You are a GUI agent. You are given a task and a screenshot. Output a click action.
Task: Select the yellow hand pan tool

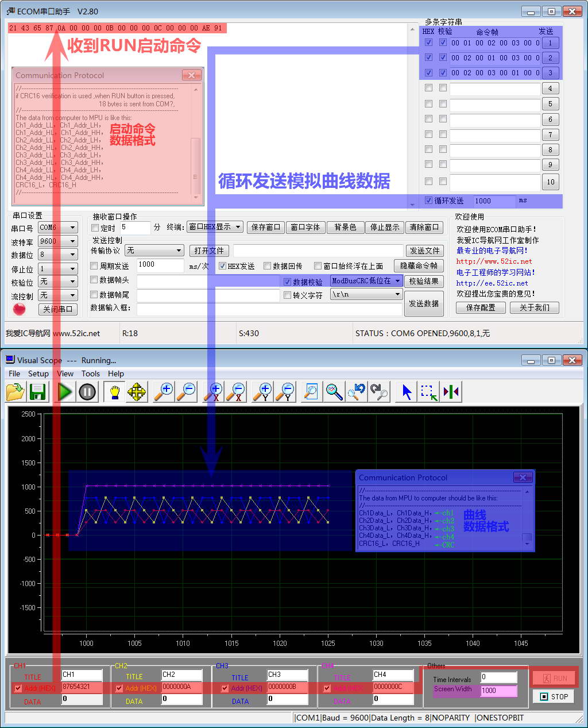pyautogui.click(x=114, y=392)
